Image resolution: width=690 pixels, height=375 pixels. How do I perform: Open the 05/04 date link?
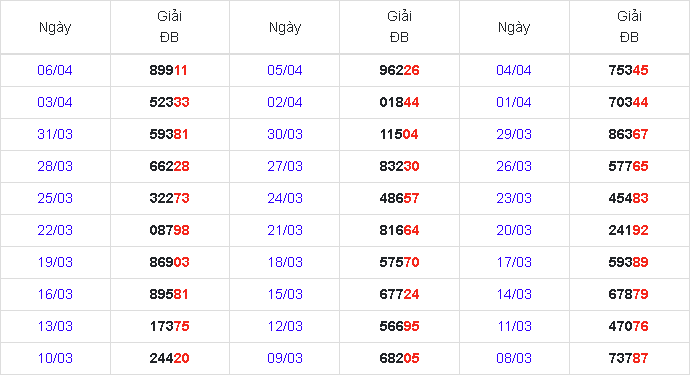click(x=285, y=70)
